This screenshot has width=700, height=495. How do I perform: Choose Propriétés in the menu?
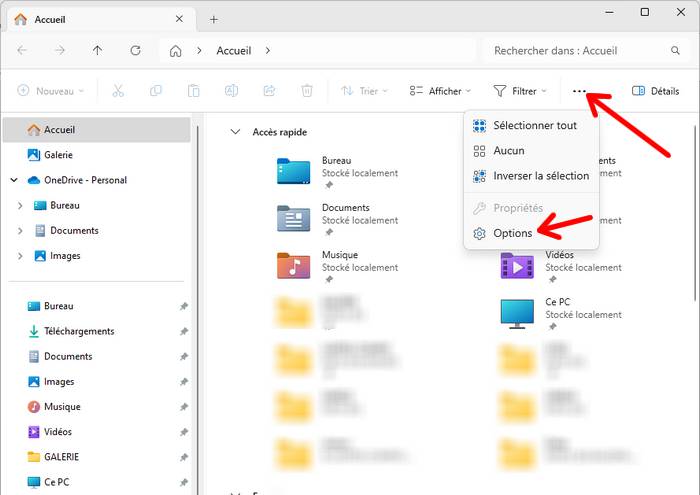tap(531, 208)
